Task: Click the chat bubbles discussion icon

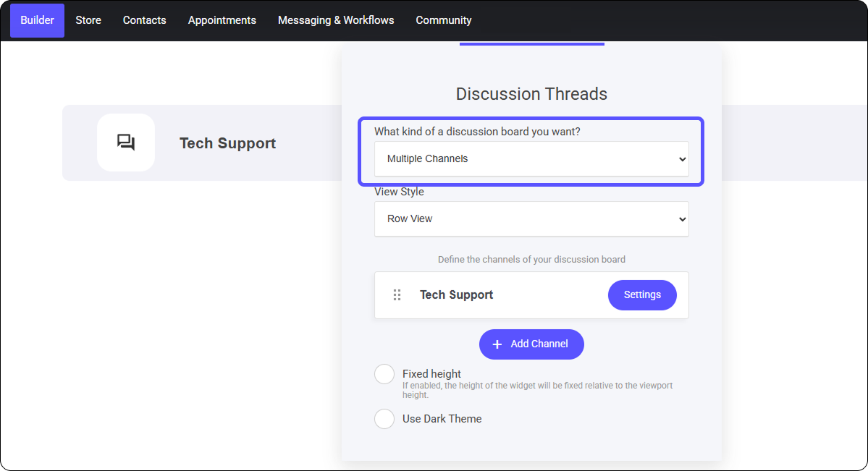Action: coord(126,143)
